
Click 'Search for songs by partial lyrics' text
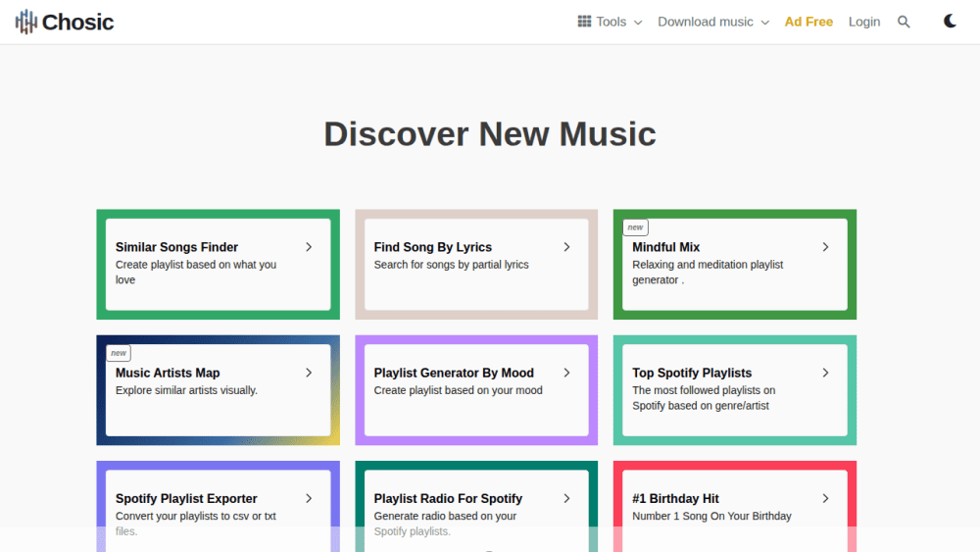(x=451, y=265)
